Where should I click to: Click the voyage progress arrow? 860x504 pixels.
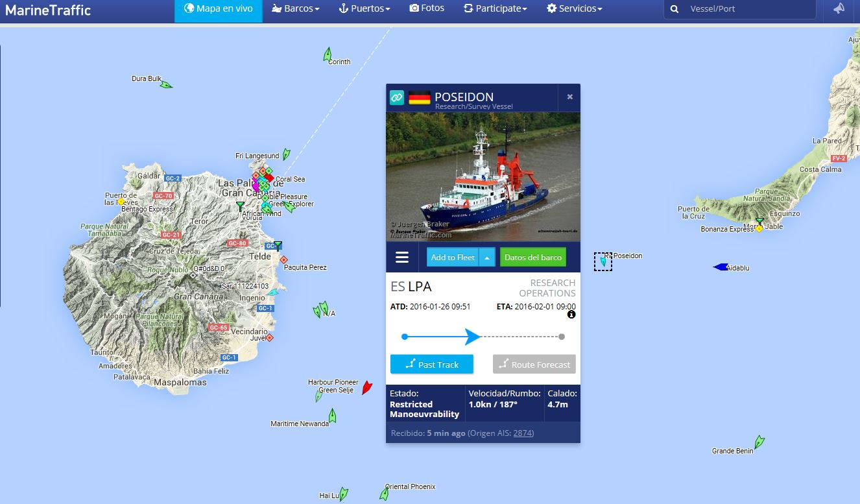point(472,336)
